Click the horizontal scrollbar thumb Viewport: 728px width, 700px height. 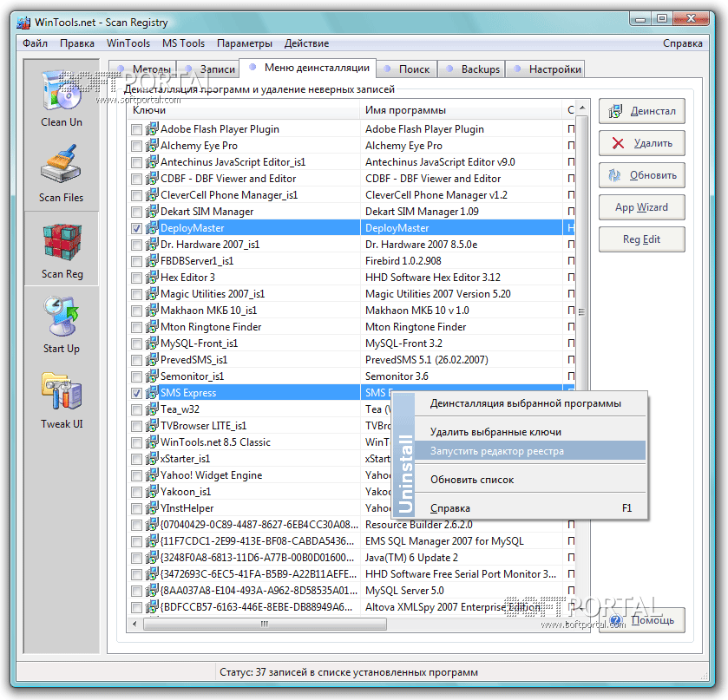click(265, 624)
